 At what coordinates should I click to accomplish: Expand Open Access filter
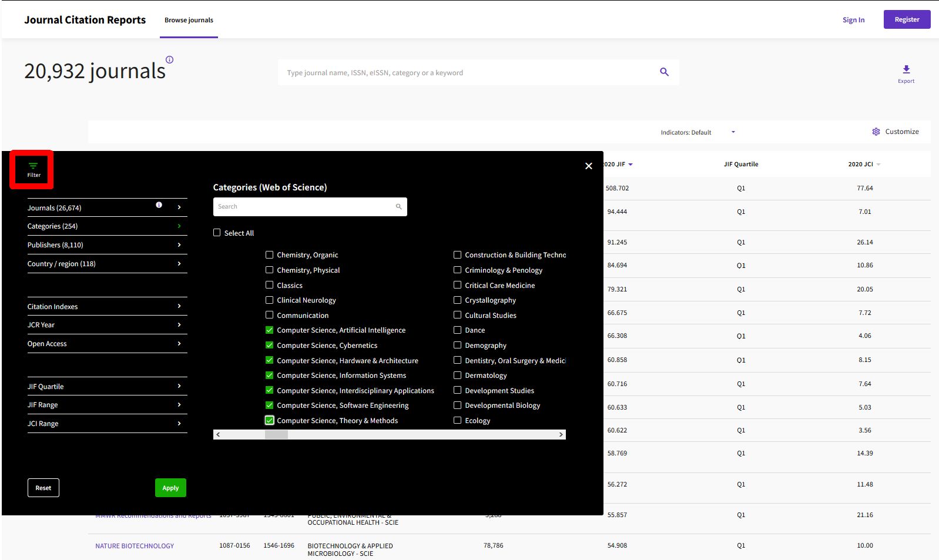107,344
